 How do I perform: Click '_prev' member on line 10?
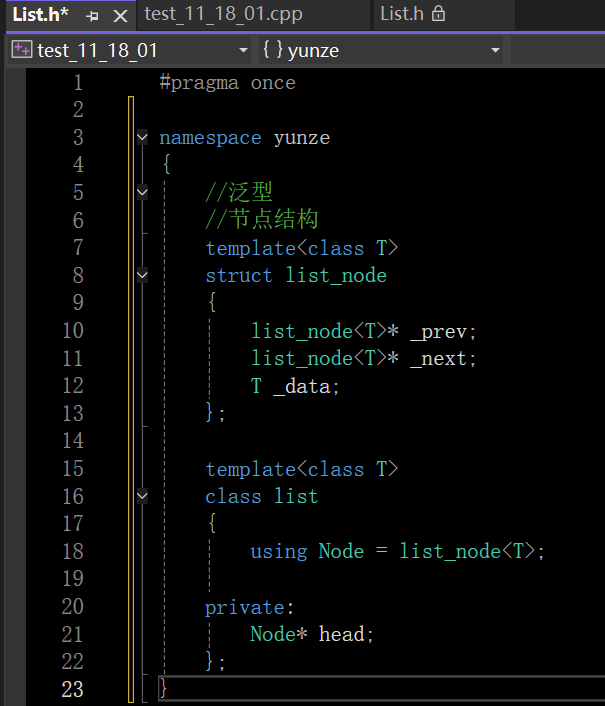(439, 332)
